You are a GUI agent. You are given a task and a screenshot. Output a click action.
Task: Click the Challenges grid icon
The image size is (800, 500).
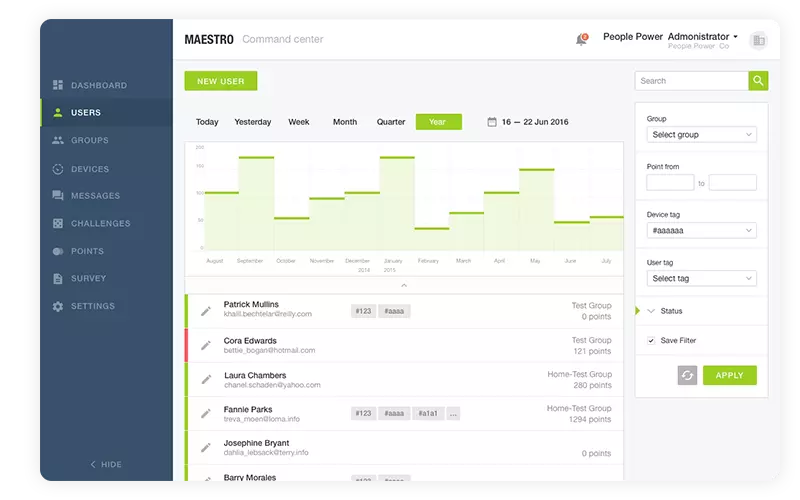58,223
